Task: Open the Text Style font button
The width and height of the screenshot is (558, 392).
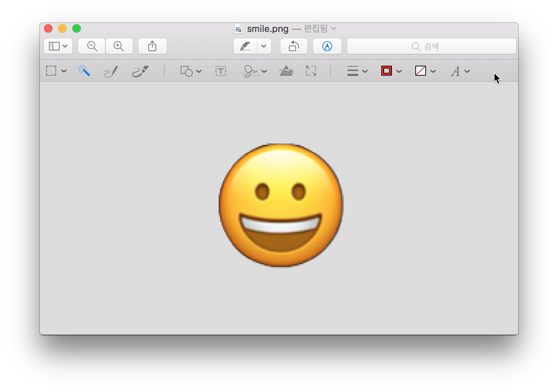Action: tap(455, 71)
